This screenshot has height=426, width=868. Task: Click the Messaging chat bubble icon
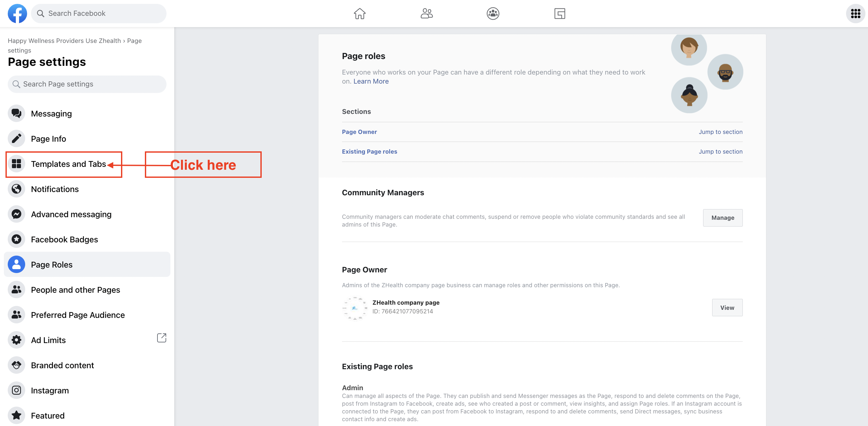16,114
